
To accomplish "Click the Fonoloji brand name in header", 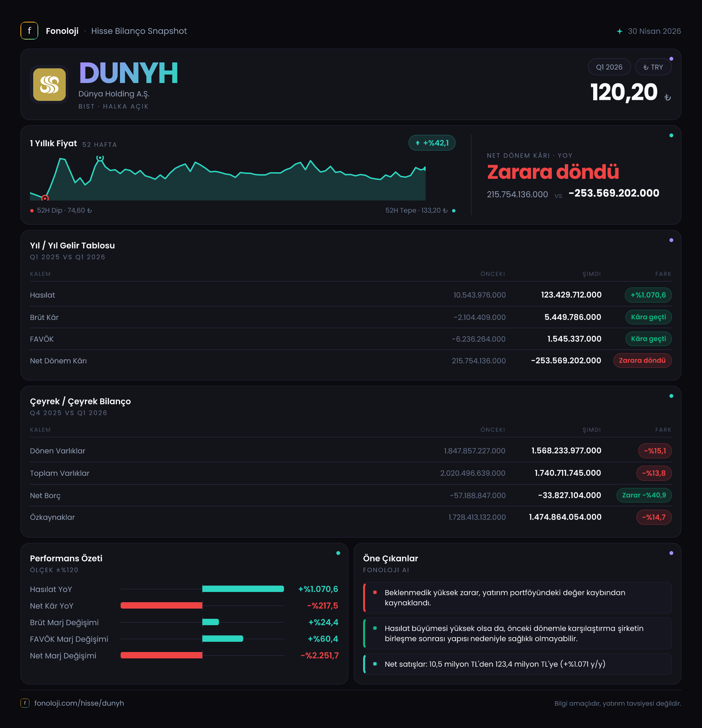I will click(x=62, y=31).
